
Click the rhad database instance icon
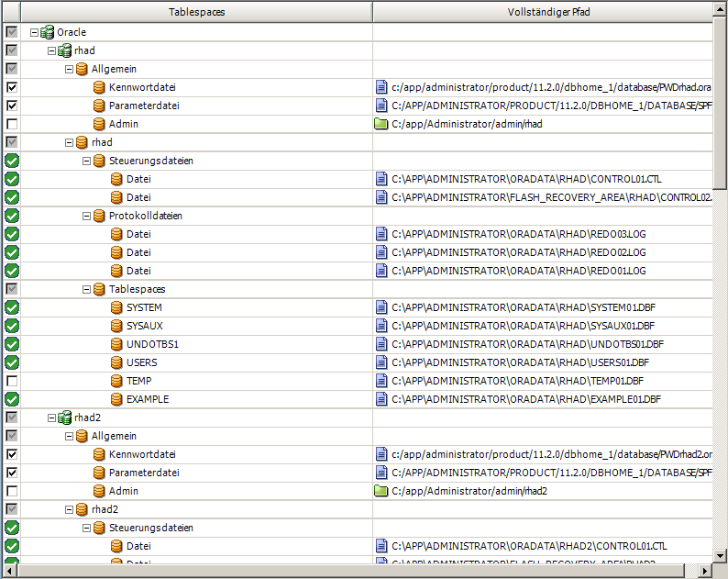tap(64, 50)
